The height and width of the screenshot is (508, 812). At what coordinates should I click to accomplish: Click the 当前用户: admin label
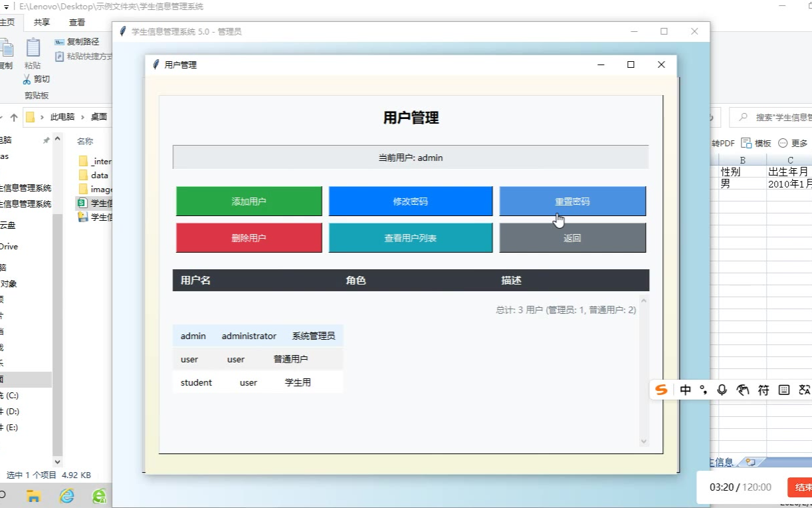(x=411, y=158)
